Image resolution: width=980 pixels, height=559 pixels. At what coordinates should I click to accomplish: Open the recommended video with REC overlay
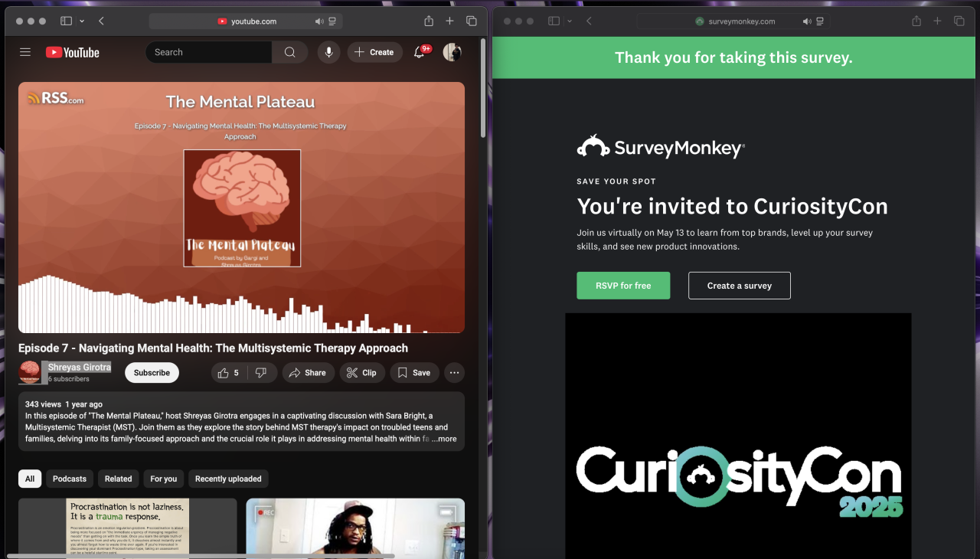tap(355, 528)
